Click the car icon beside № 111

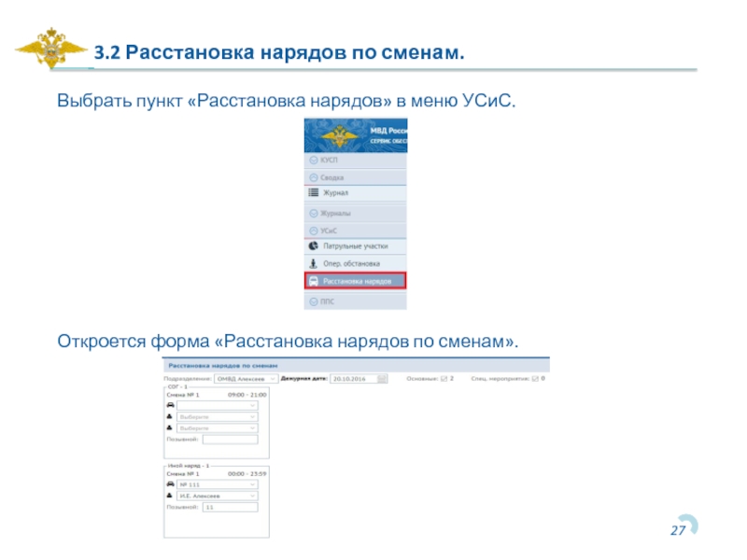point(171,483)
